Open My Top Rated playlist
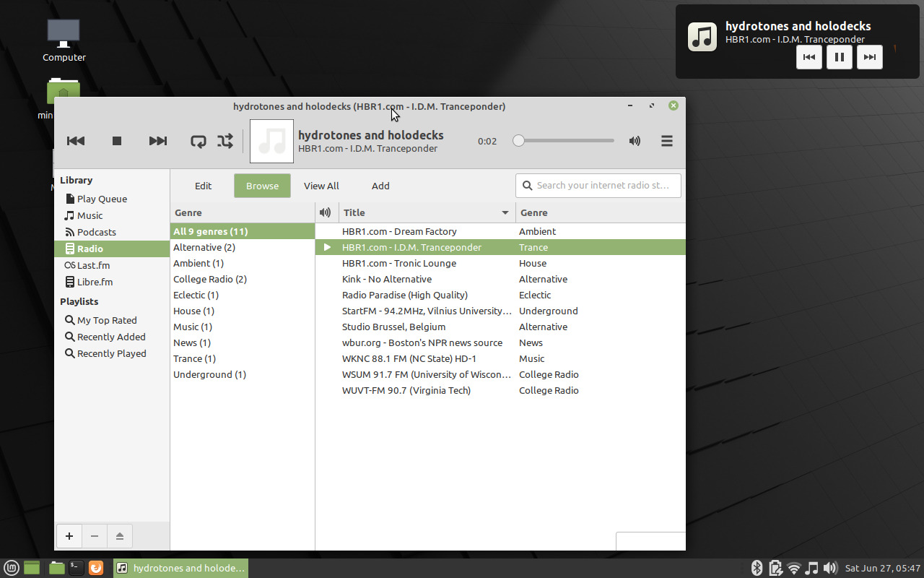Image resolution: width=924 pixels, height=578 pixels. pyautogui.click(x=112, y=320)
